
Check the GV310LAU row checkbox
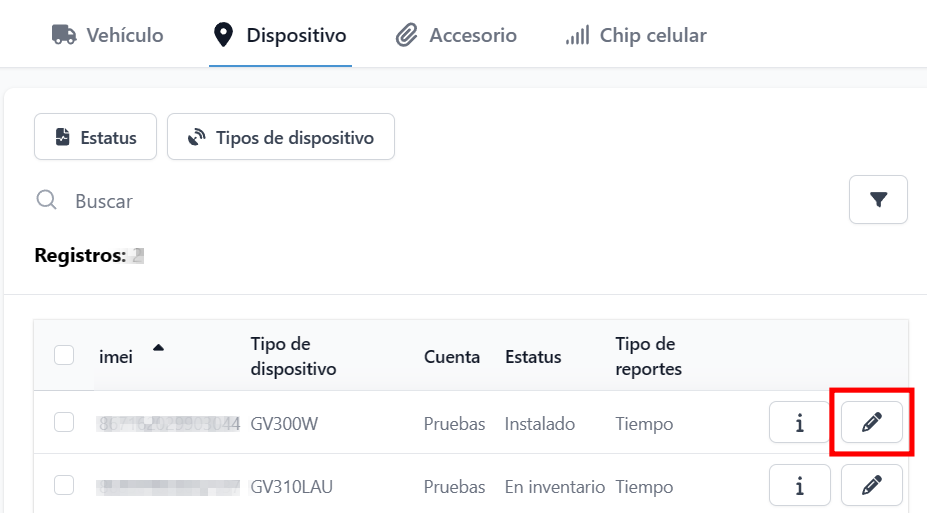tap(64, 486)
